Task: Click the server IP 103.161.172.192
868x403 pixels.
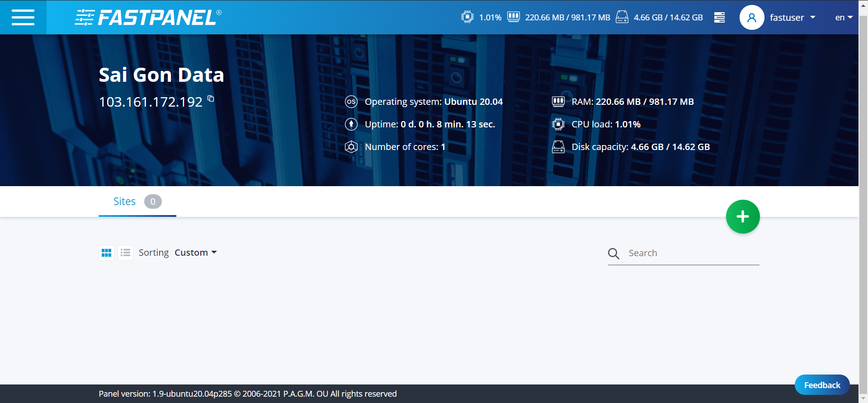Action: (151, 102)
